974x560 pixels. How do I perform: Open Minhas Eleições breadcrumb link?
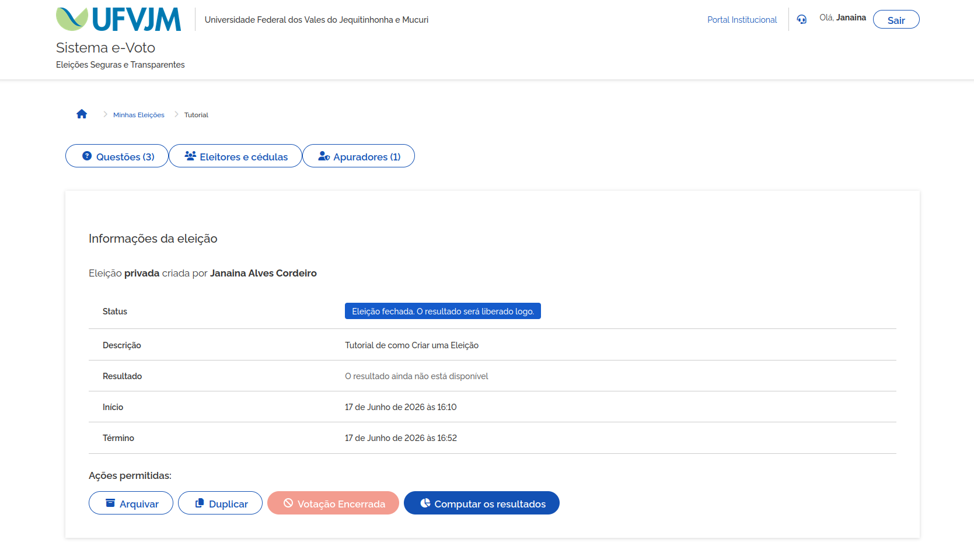(139, 115)
